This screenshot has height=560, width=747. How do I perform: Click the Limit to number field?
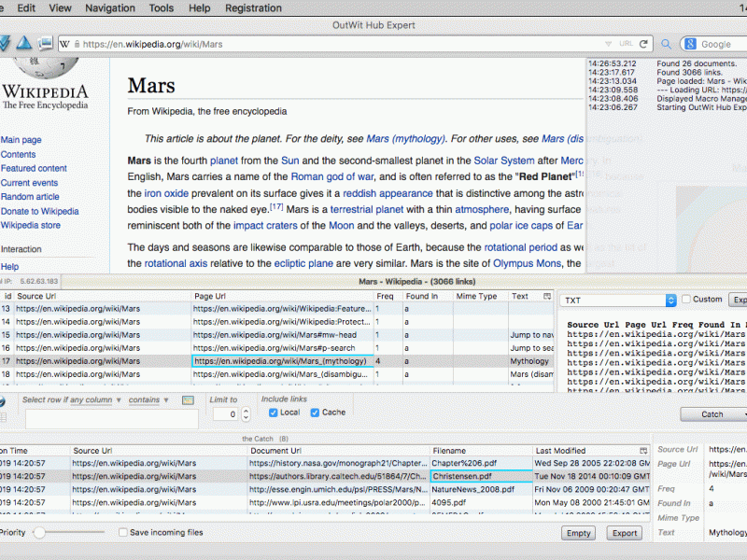226,414
